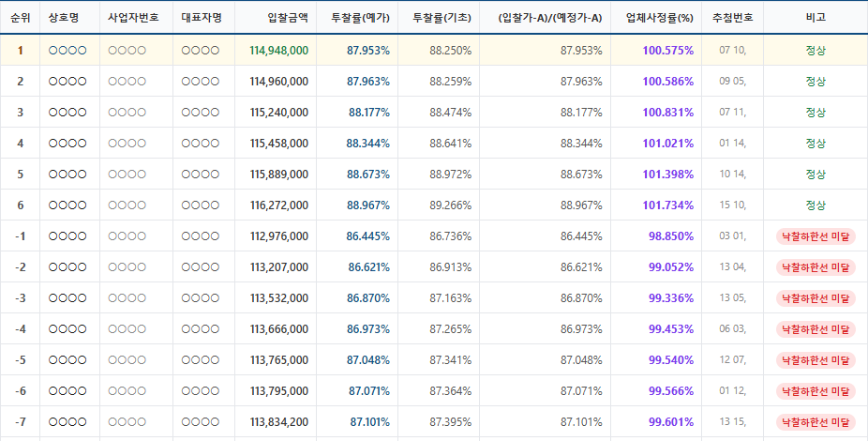Click lottery number 10 14,
Screen dimensions: 868x441
[733, 175]
